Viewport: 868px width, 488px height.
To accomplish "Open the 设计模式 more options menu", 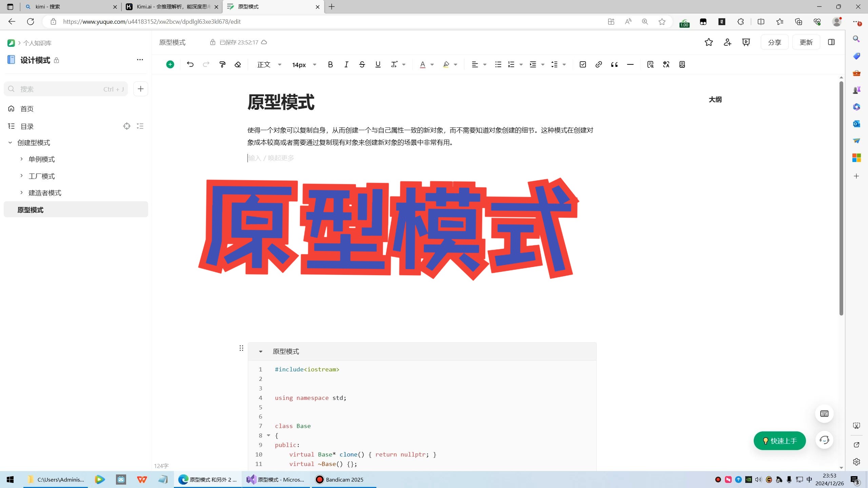I will 140,60.
